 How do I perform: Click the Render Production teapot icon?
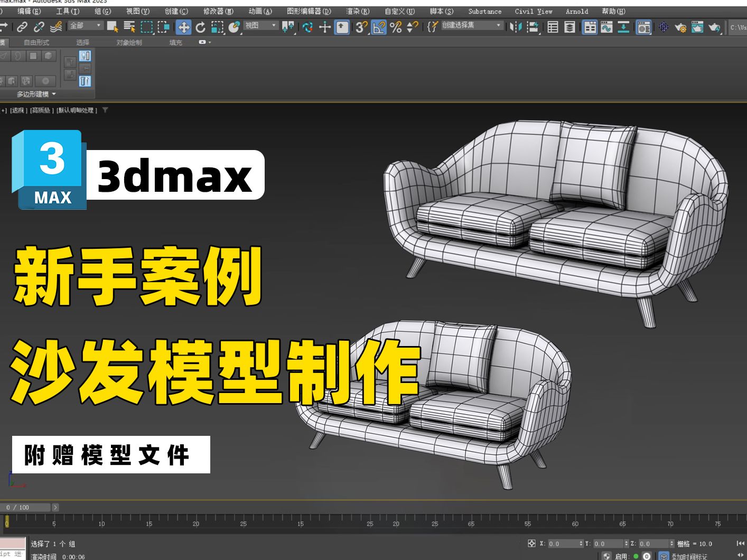pyautogui.click(x=714, y=26)
